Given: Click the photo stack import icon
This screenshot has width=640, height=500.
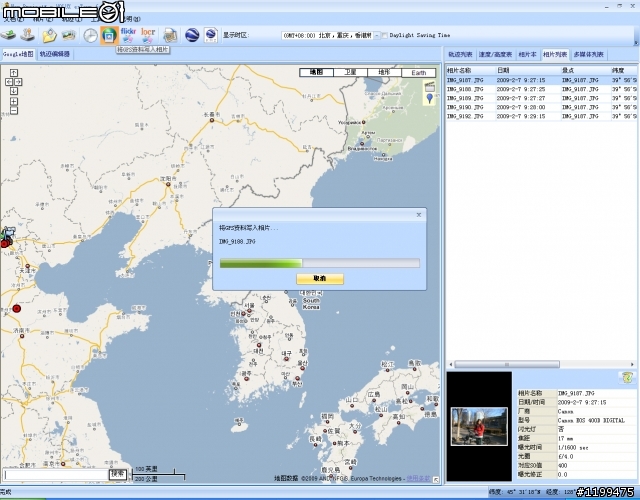Looking at the screenshot, I should click(x=69, y=36).
